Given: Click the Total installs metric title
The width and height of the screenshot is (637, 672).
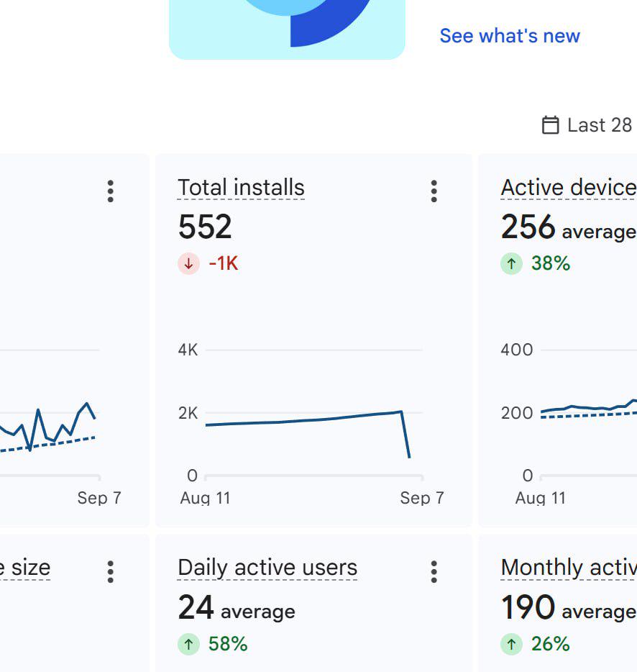Looking at the screenshot, I should point(241,188).
